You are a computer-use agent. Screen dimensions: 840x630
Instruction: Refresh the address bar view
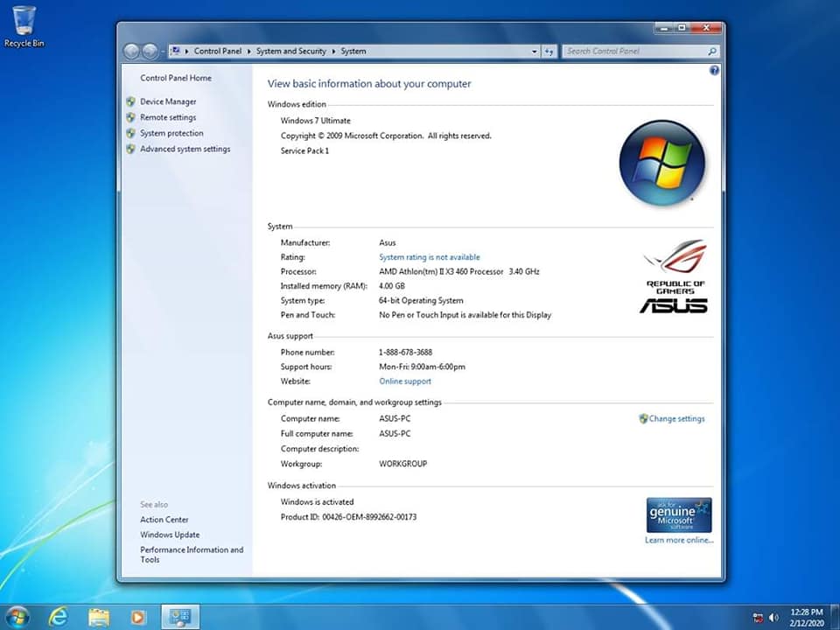[549, 52]
